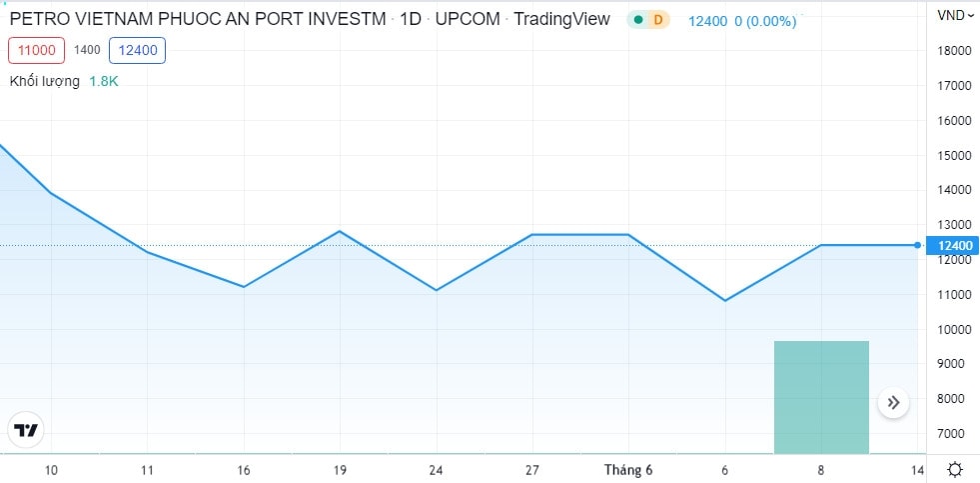Open chart settings gear icon

(955, 469)
